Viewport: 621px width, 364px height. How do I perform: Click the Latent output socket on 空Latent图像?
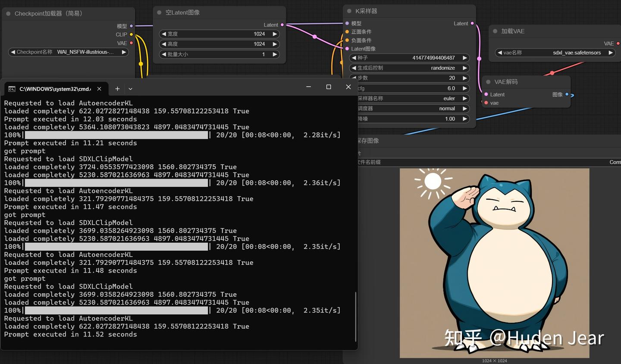coord(282,25)
